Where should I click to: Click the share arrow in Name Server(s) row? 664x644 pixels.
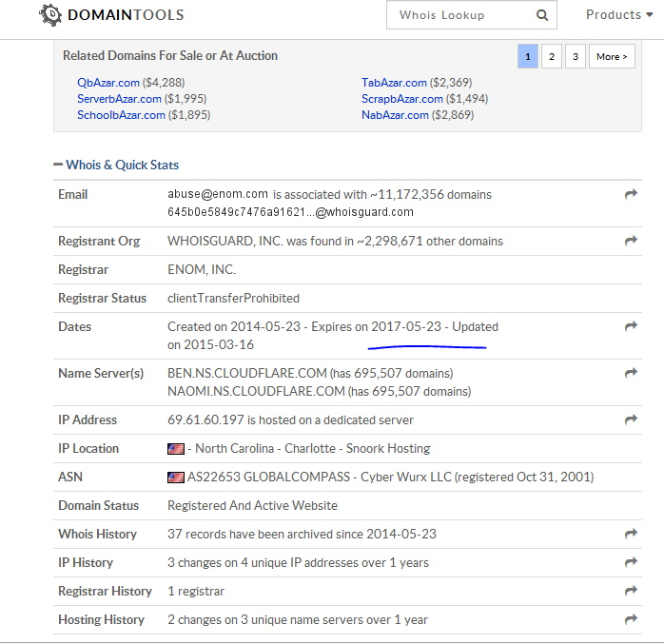point(631,373)
